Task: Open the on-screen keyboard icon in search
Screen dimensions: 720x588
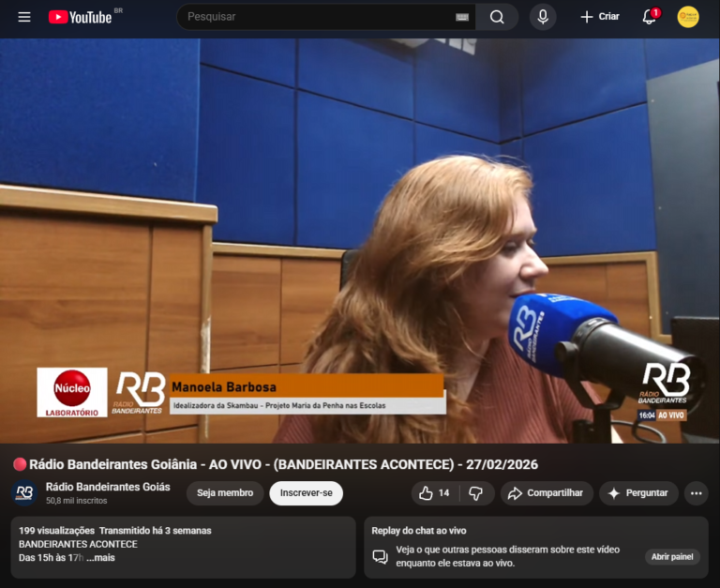Action: pos(462,17)
